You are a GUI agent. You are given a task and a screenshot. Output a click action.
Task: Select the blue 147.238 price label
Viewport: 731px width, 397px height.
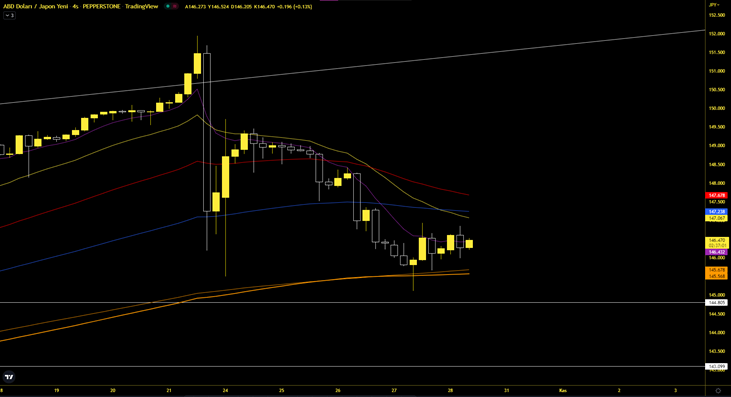pyautogui.click(x=717, y=212)
